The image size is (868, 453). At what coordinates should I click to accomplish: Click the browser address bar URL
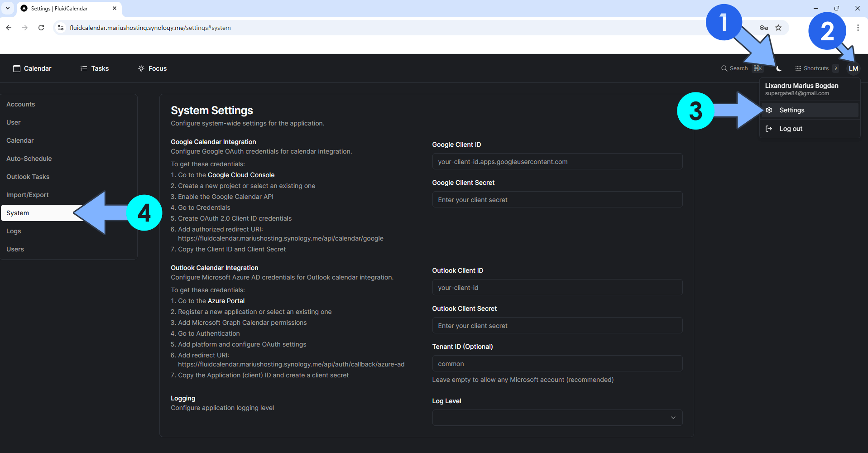coord(150,28)
